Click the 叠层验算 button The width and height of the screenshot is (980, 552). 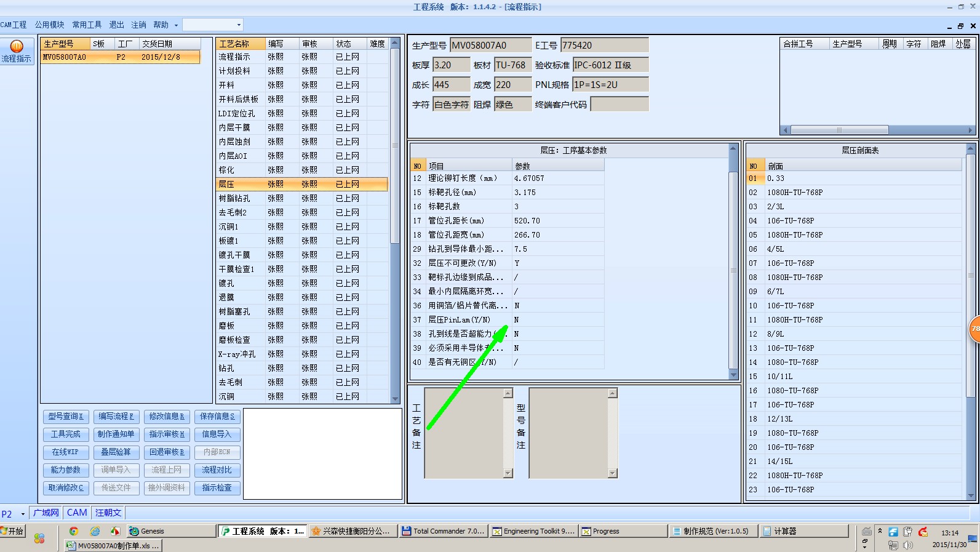(x=116, y=452)
